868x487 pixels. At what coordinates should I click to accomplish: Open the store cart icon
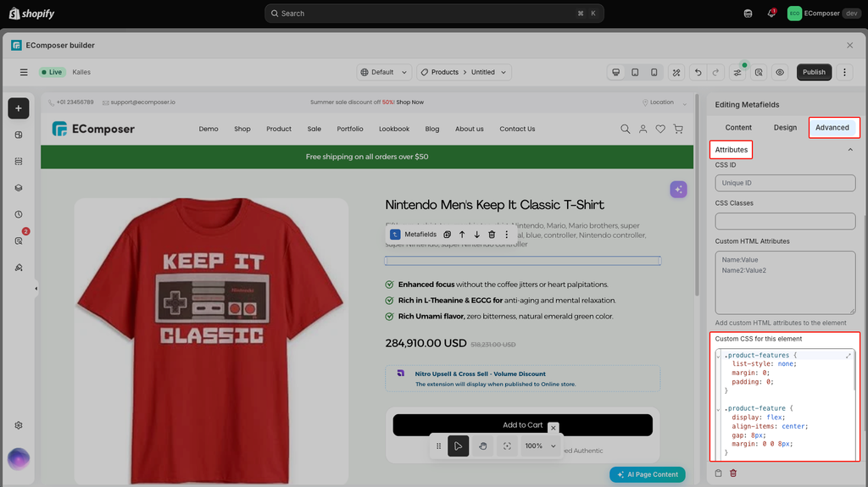tap(678, 129)
